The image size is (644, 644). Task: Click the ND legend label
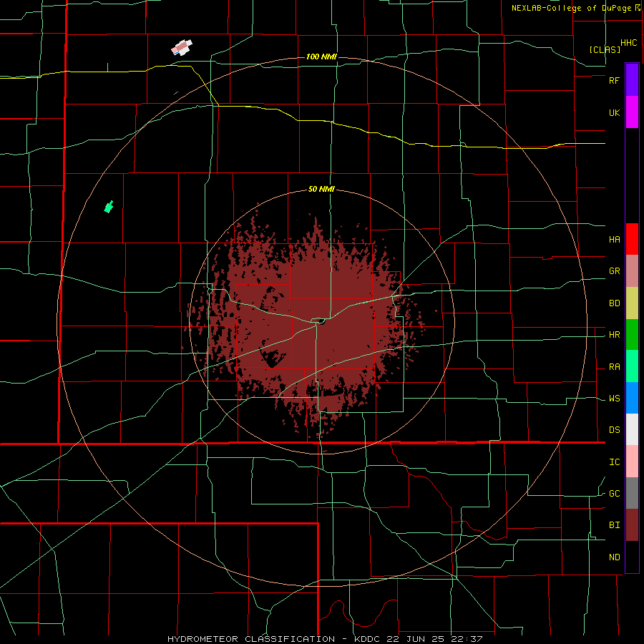[614, 557]
